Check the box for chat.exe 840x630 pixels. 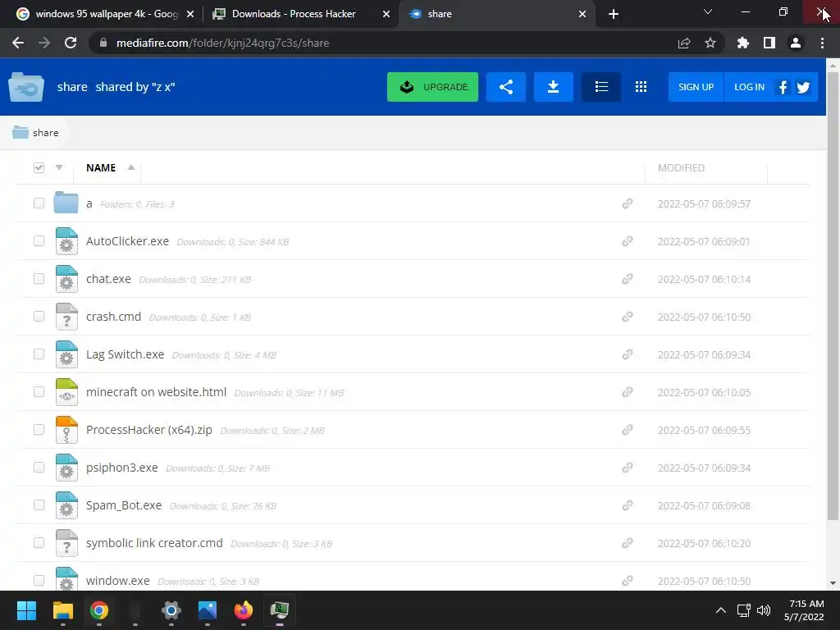click(39, 279)
